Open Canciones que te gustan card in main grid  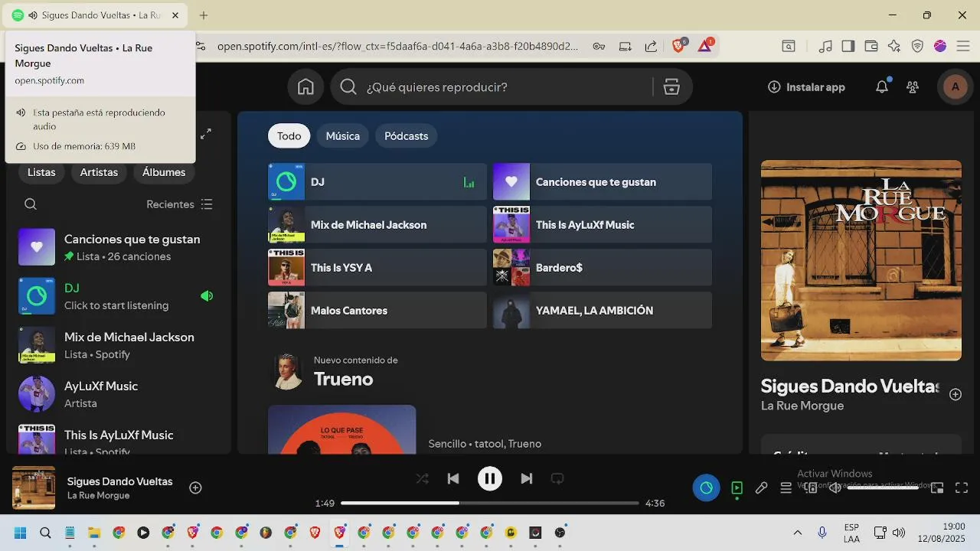coord(603,182)
